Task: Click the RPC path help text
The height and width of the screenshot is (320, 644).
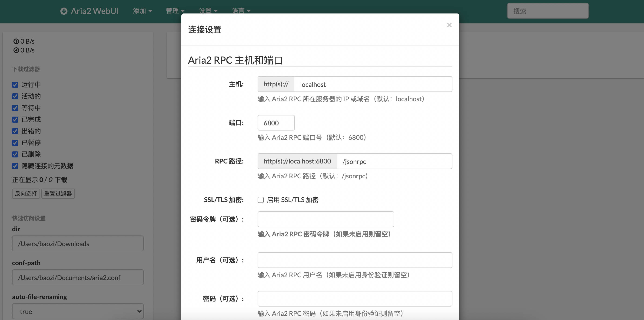Action: [313, 176]
